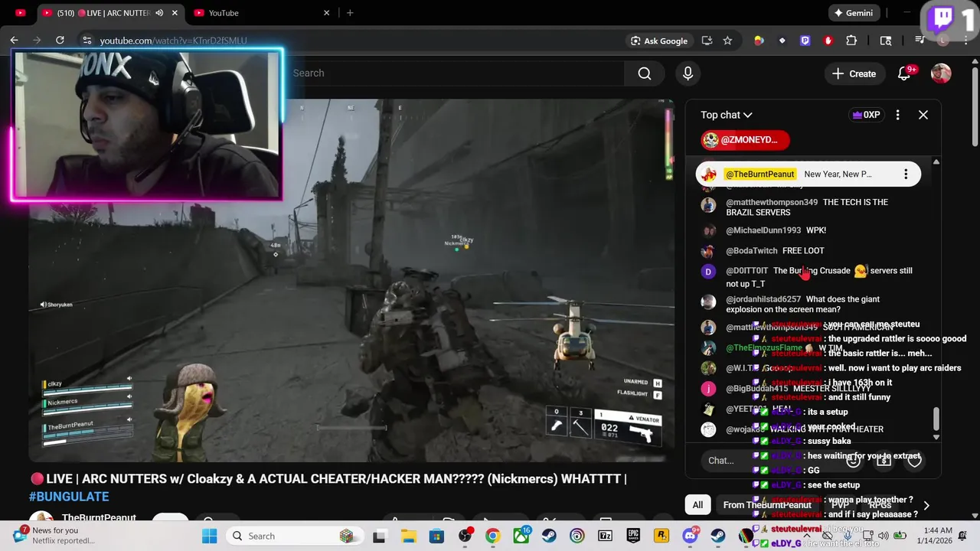
Task: Click the red hand ad-blocker extension icon
Action: click(x=828, y=41)
